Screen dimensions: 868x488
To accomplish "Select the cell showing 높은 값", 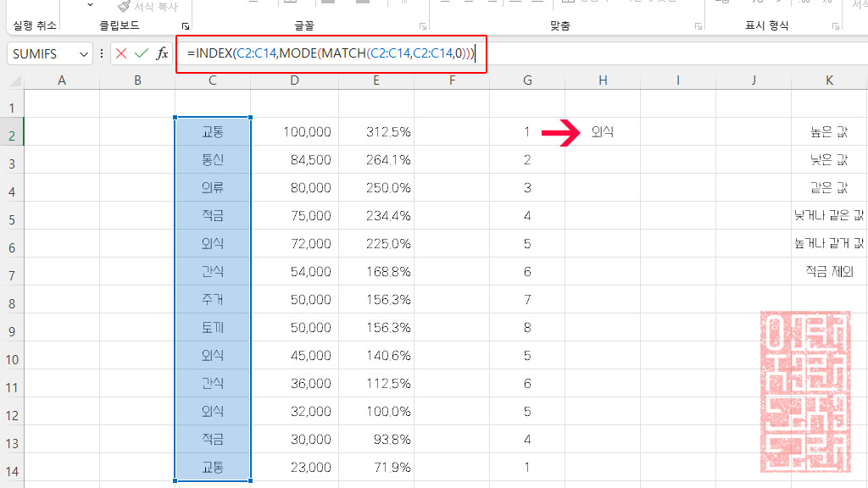I will pyautogui.click(x=829, y=131).
